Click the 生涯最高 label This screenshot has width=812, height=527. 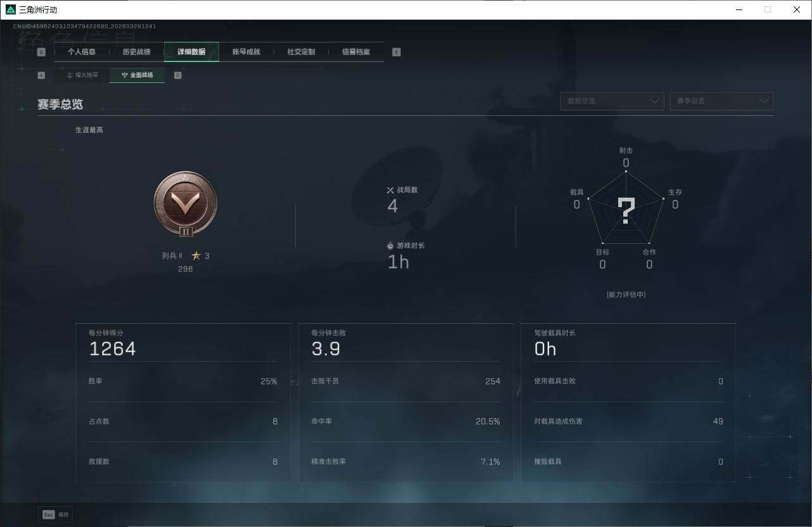pyautogui.click(x=89, y=130)
